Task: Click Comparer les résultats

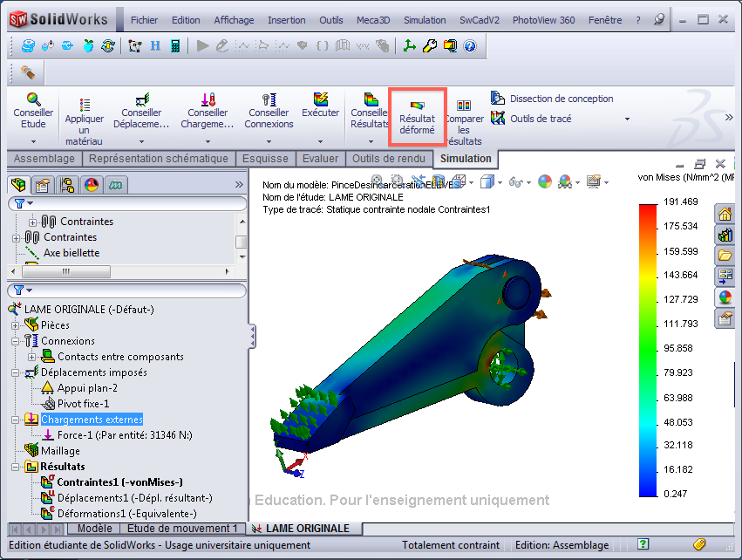Action: coord(464,123)
